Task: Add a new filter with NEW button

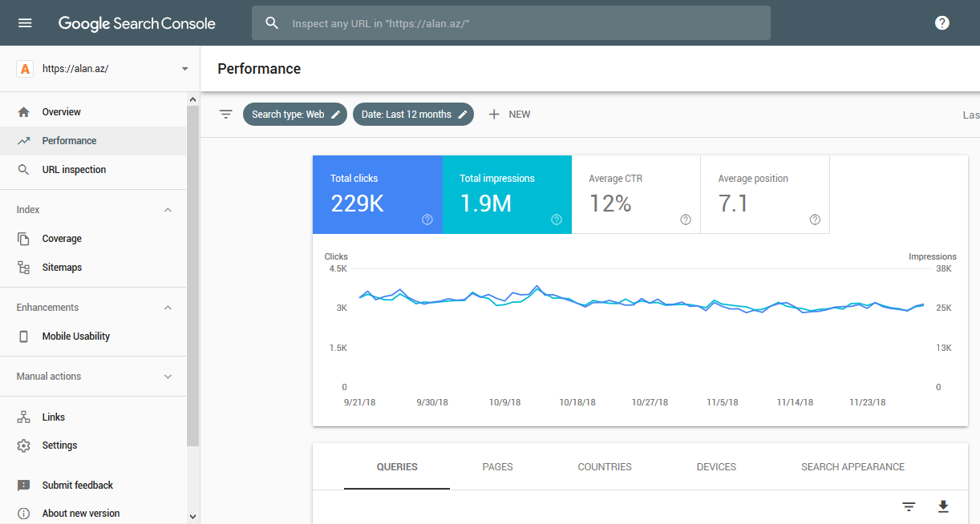Action: 509,115
